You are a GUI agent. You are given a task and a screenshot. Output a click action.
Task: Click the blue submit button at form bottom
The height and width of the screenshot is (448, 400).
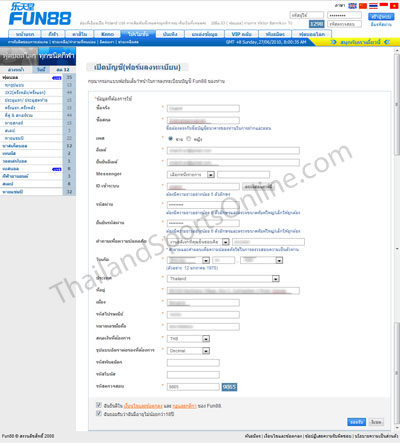(x=356, y=422)
